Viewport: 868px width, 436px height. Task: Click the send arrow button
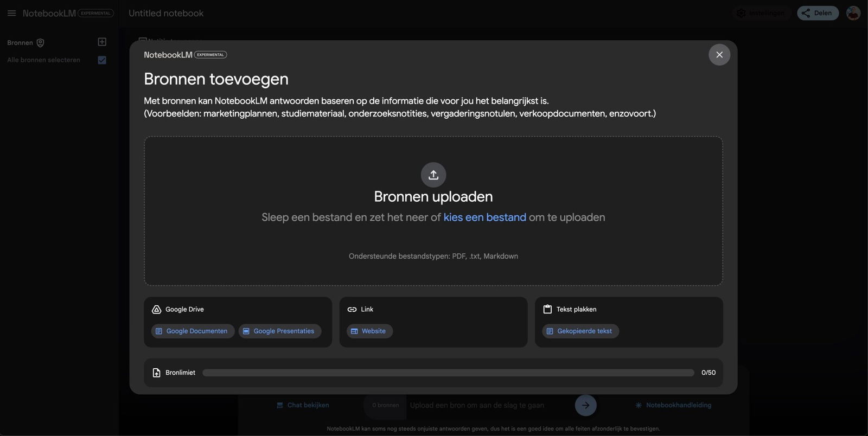pyautogui.click(x=585, y=405)
